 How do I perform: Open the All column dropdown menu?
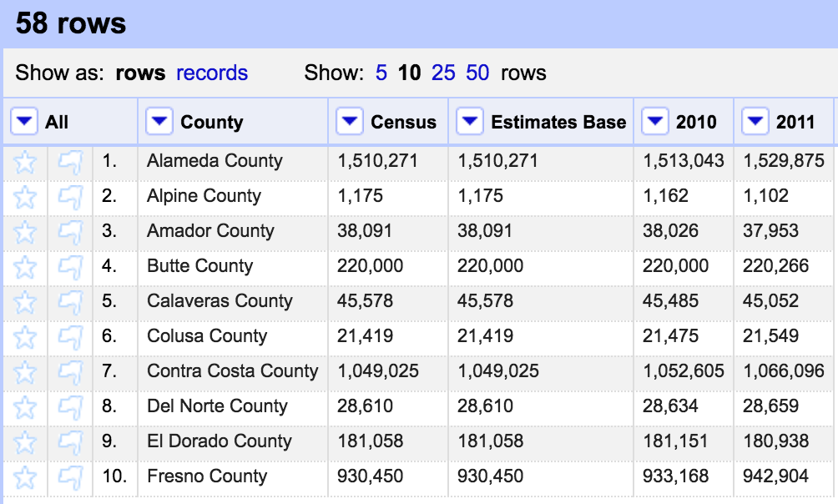click(24, 122)
